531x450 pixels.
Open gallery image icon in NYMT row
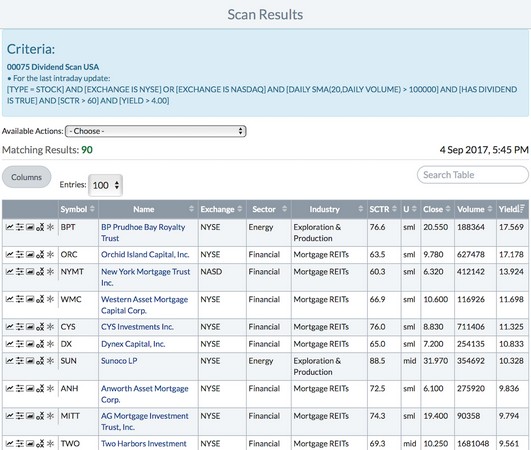coord(30,272)
